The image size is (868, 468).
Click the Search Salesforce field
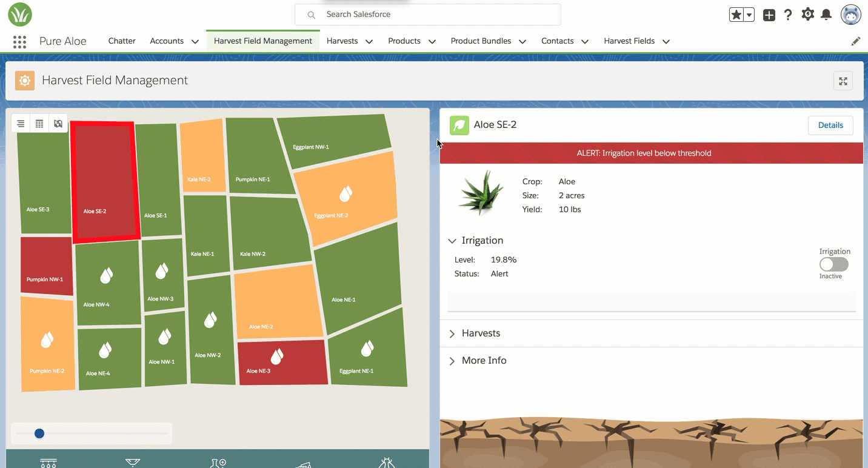pos(427,15)
